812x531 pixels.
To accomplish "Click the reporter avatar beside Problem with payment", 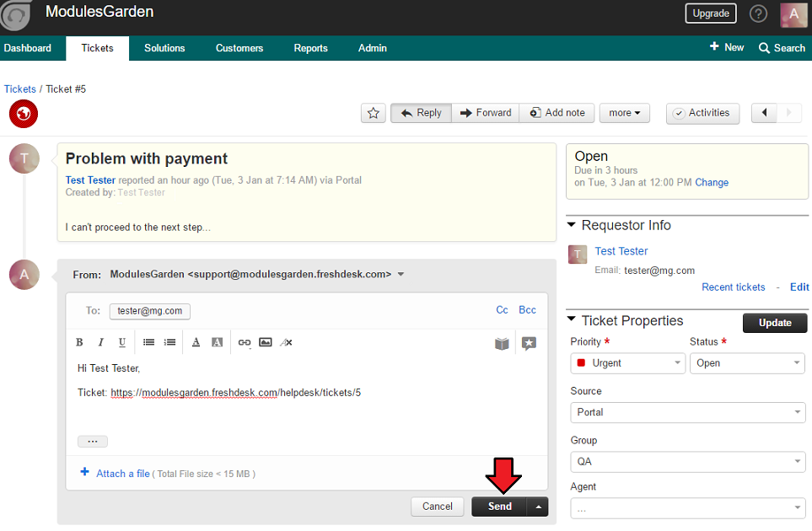I will [24, 158].
